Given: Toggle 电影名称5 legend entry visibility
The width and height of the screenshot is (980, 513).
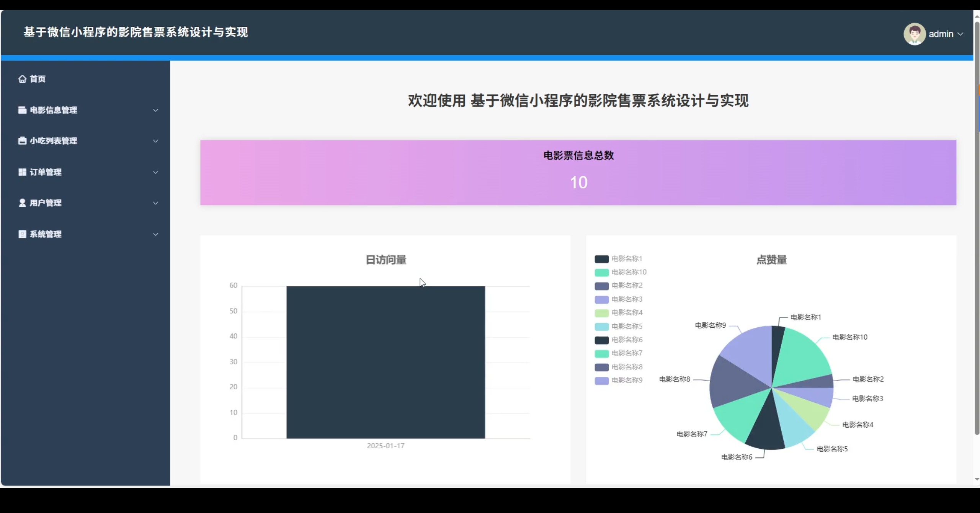Looking at the screenshot, I should pyautogui.click(x=626, y=327).
